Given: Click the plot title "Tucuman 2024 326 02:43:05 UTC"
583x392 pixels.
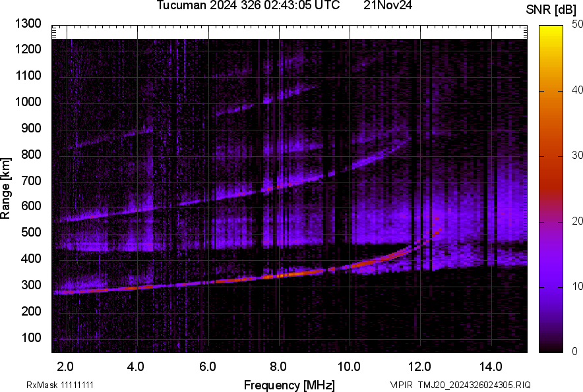Looking at the screenshot, I should pos(248,5).
